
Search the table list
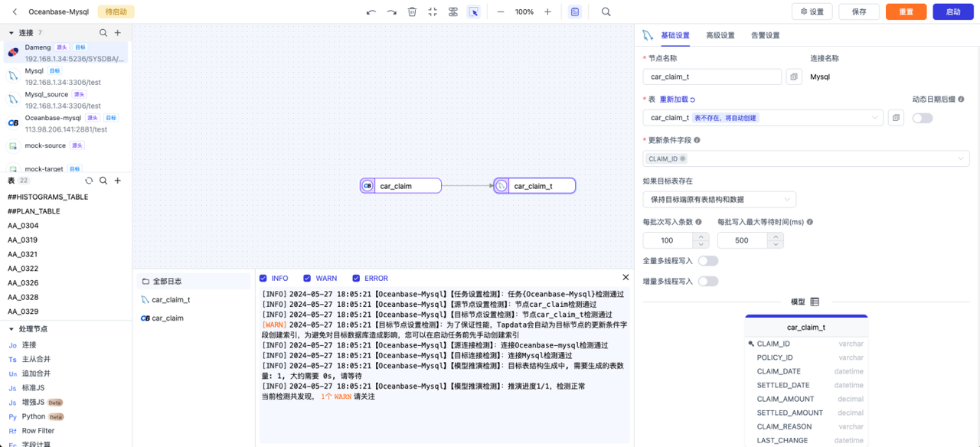pos(103,181)
